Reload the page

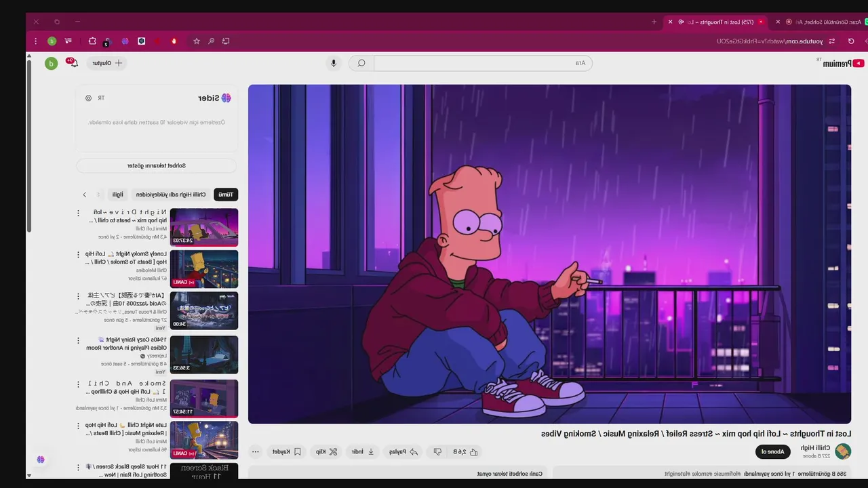click(851, 41)
